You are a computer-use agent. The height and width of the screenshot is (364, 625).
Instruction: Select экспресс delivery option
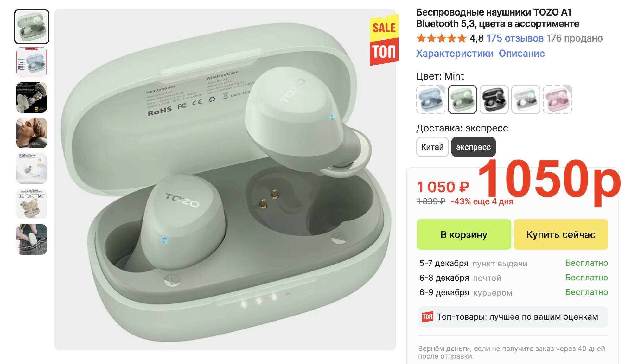tap(473, 147)
